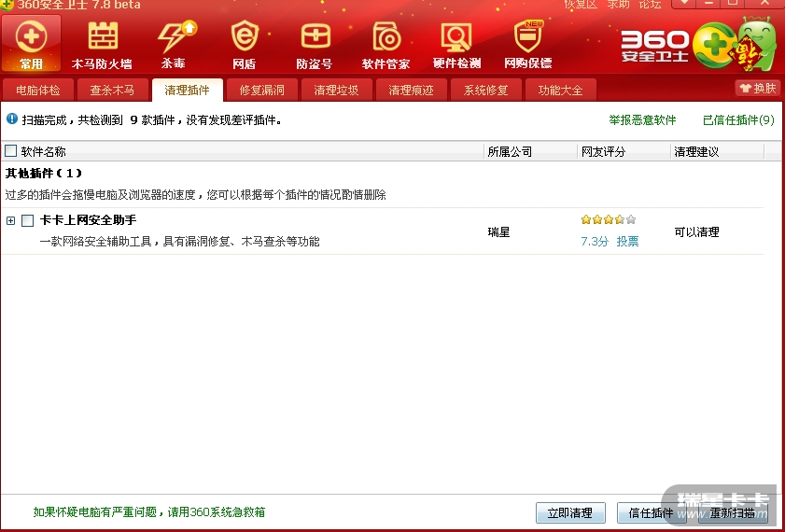
Task: Click the 瑞星 company cell
Action: click(498, 231)
